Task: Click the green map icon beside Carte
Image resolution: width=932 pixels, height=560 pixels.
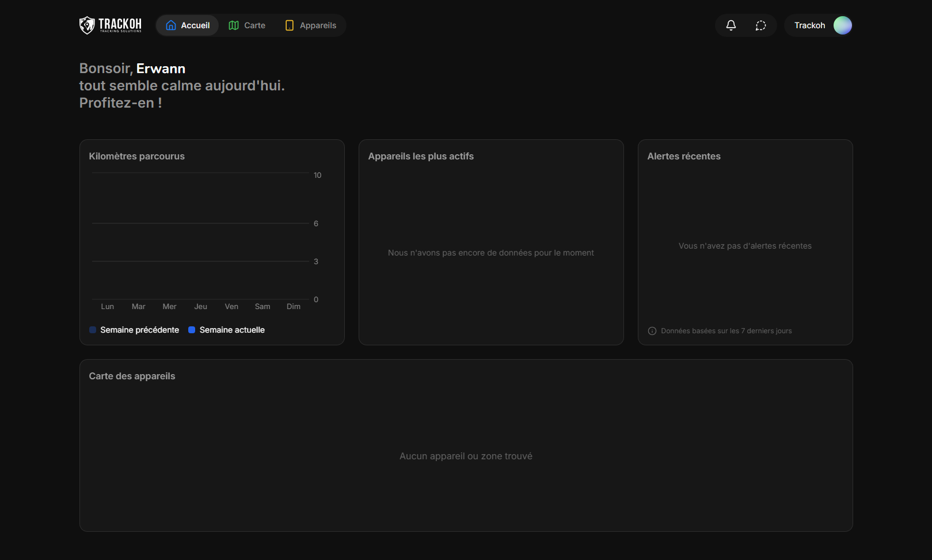Action: pos(234,25)
